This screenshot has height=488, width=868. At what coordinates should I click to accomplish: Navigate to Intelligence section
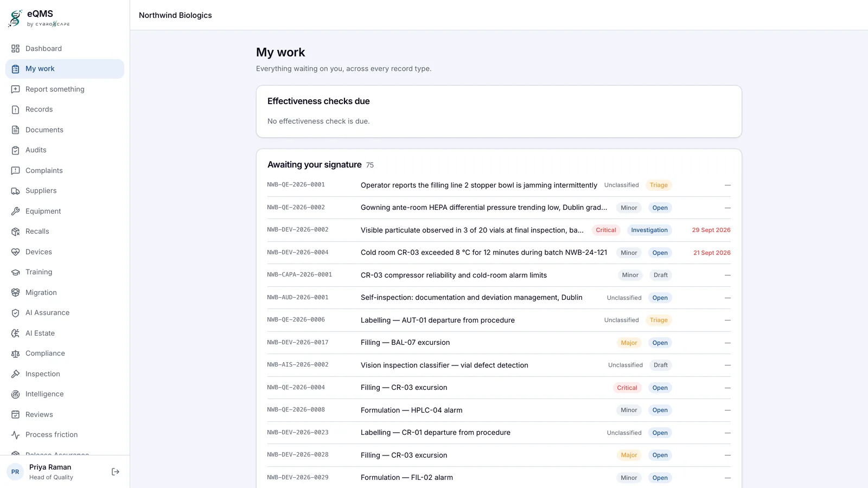65,394
